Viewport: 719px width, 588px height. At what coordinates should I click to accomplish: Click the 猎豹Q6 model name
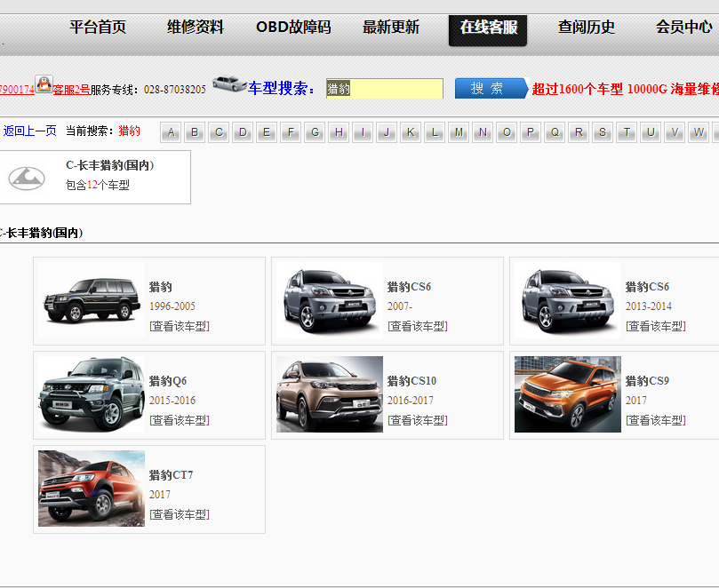coord(168,381)
